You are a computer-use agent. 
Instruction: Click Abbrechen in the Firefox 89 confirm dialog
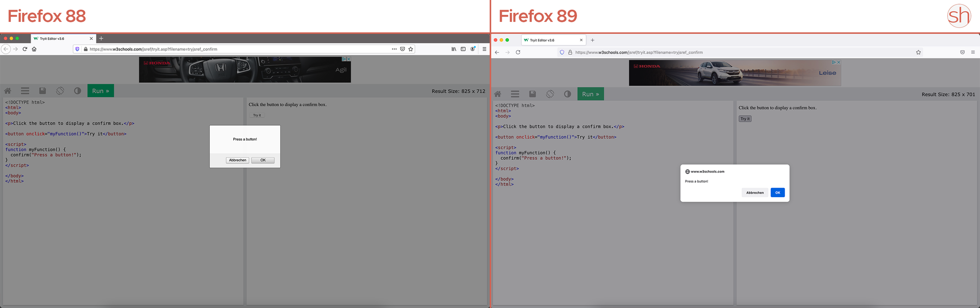(x=755, y=193)
